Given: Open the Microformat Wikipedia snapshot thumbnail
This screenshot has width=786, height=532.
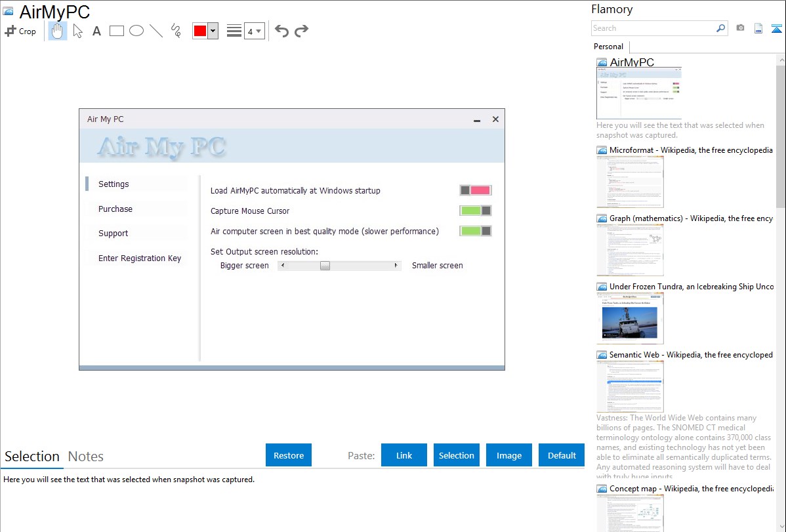Looking at the screenshot, I should 630,182.
